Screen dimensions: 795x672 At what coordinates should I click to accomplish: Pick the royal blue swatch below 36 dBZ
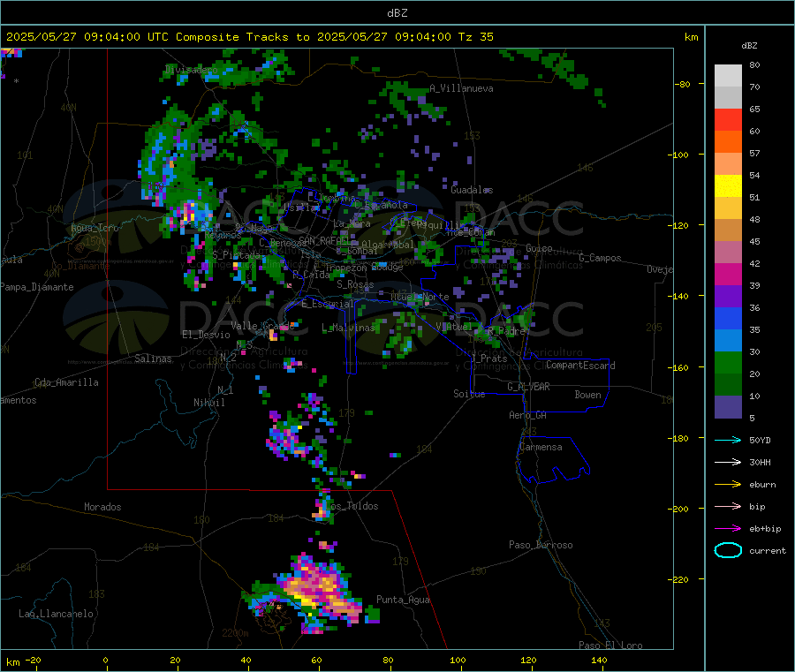pos(728,318)
